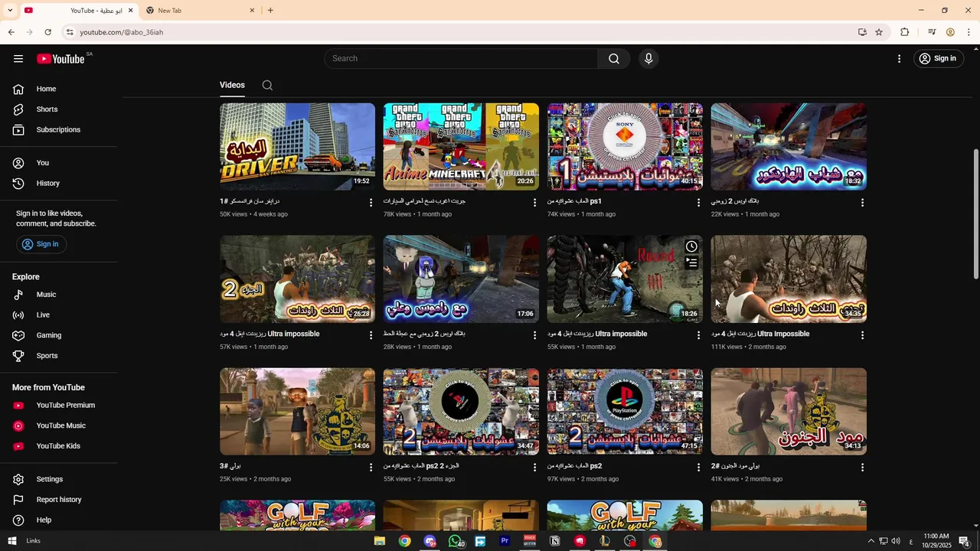Select the Videos tab
The width and height of the screenshot is (980, 551).
(232, 85)
